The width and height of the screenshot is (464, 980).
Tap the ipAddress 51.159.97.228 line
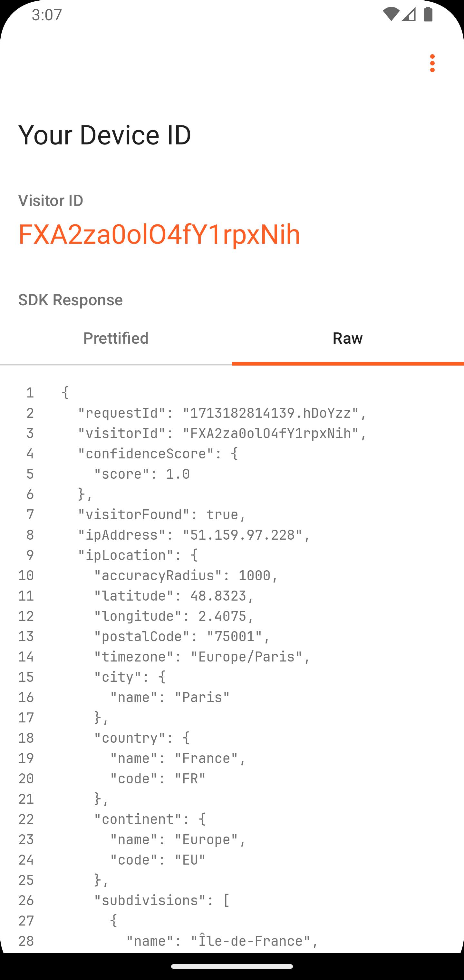[194, 535]
